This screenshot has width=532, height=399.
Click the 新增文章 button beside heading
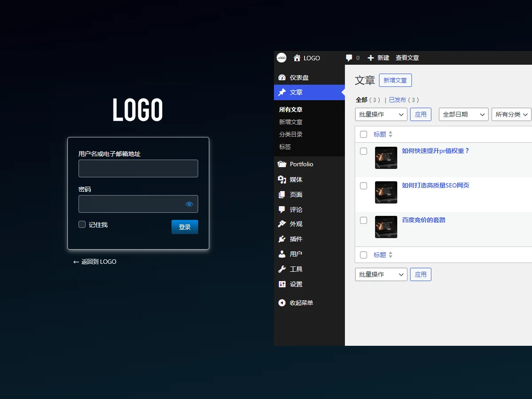click(395, 80)
